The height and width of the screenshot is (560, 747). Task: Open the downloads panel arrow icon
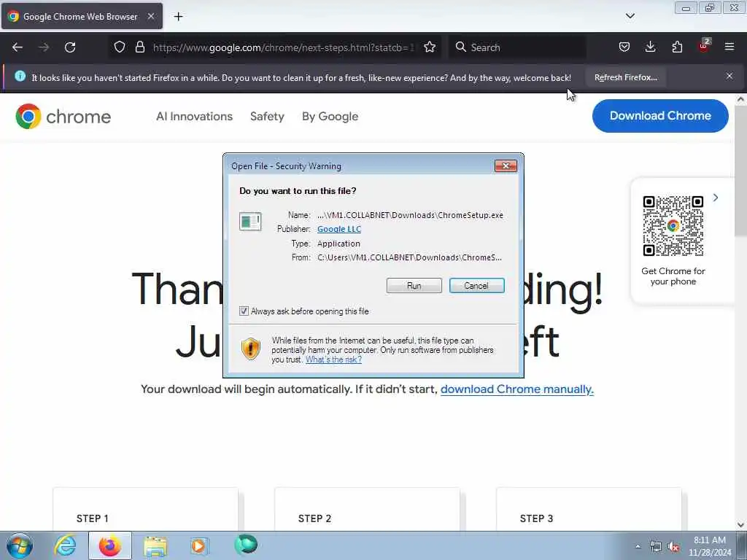point(650,47)
